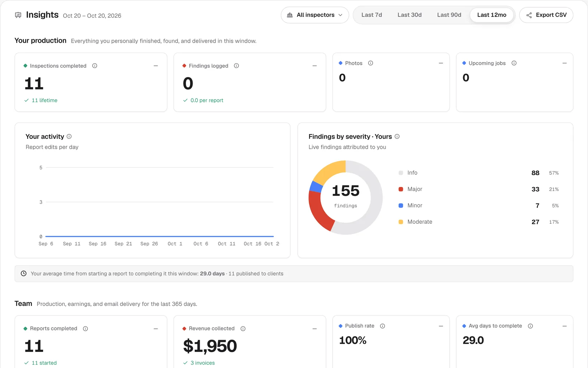This screenshot has width=588, height=368.
Task: Minimize the Photos card
Action: (441, 63)
